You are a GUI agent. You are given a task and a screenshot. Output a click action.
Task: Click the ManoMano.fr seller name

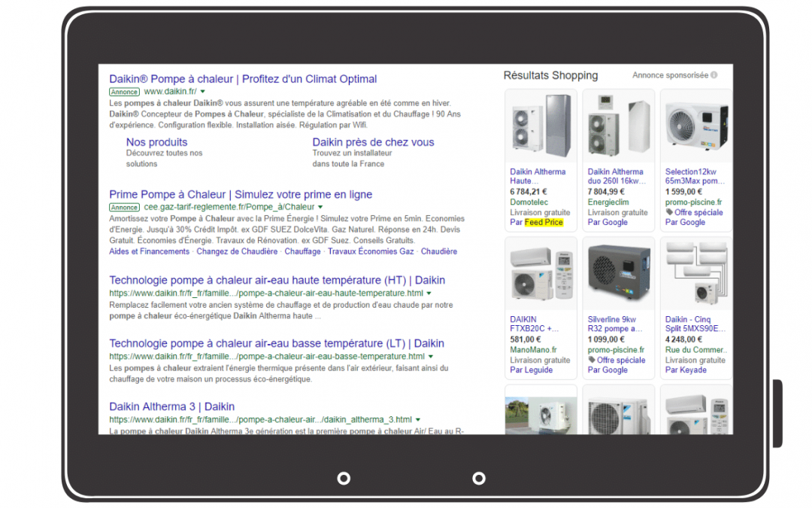533,350
